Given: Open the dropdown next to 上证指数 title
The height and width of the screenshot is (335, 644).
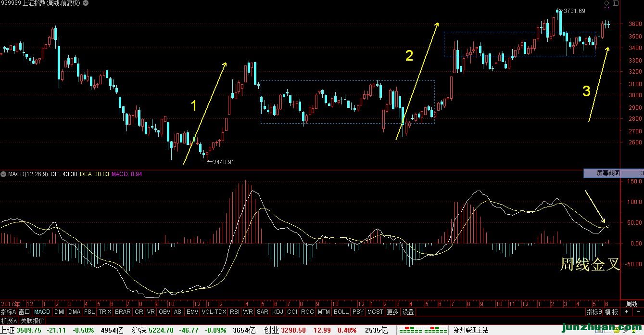Looking at the screenshot, I should point(85,3).
